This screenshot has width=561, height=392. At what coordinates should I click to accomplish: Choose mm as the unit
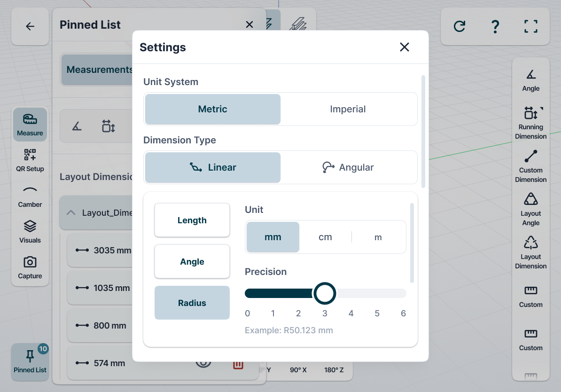pyautogui.click(x=273, y=237)
